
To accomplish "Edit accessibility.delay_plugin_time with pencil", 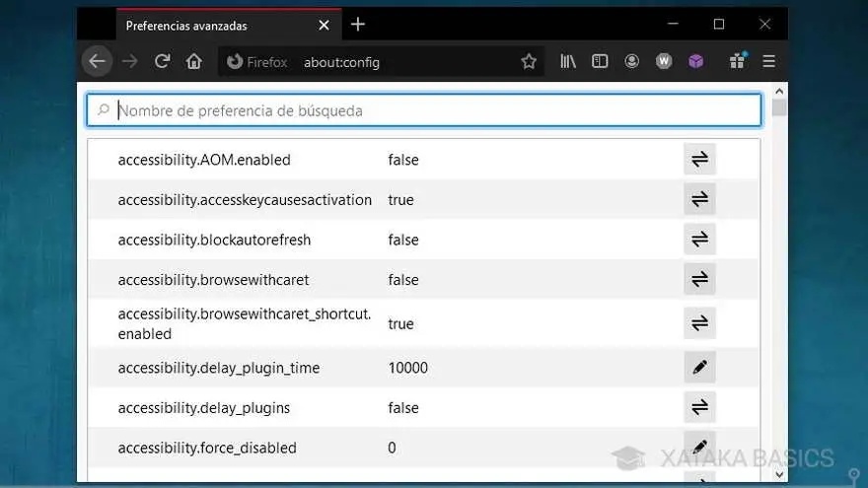I will [x=699, y=368].
